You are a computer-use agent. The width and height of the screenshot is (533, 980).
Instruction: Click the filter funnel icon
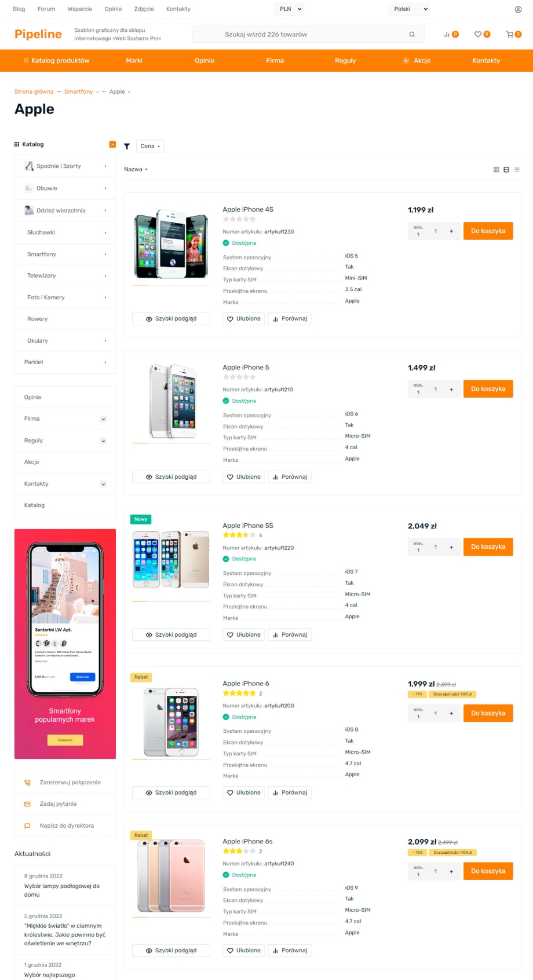pos(127,146)
